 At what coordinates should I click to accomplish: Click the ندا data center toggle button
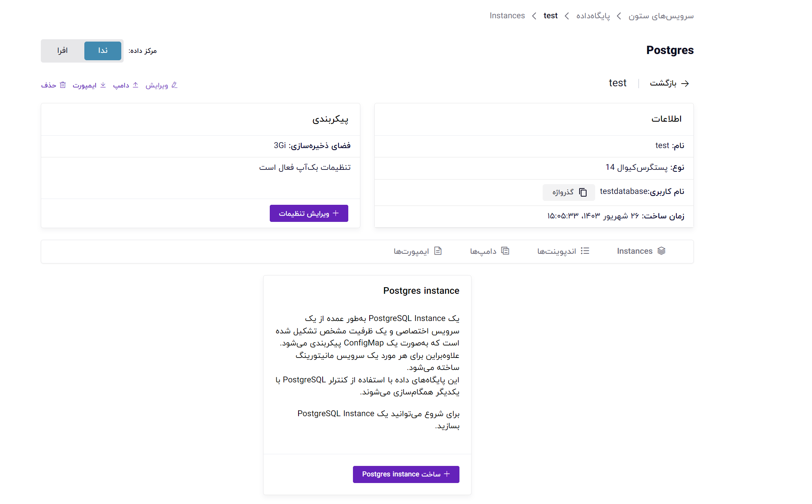click(x=103, y=51)
